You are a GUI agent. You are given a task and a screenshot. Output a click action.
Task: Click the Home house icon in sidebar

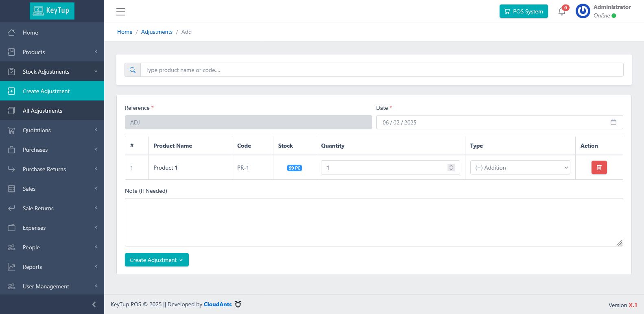(11, 33)
